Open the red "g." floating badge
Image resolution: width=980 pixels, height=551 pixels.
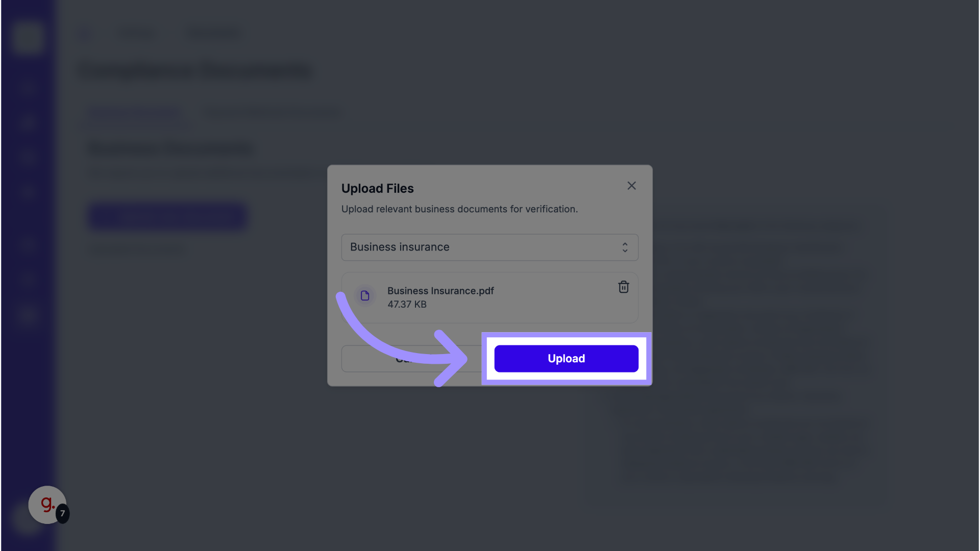[x=47, y=504]
